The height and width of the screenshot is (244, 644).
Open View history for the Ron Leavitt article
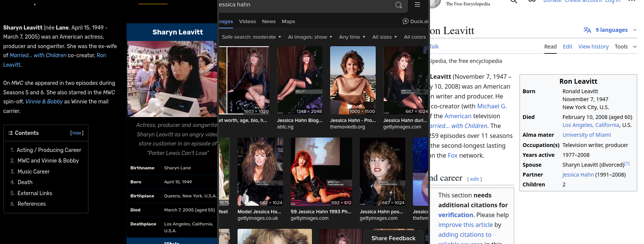point(594,47)
